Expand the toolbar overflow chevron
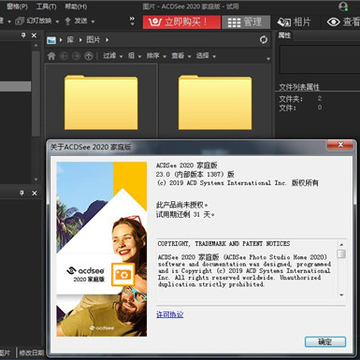 click(x=132, y=21)
